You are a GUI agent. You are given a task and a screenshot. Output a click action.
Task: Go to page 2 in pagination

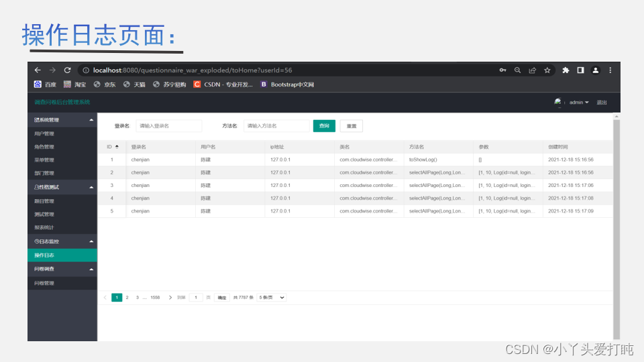127,297
